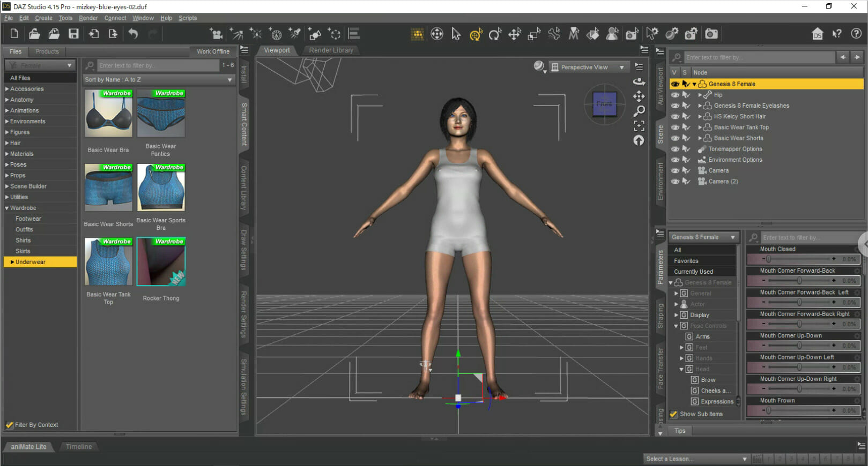Toggle selectability arrow for Environment Options
This screenshot has height=466, width=868.
(x=686, y=160)
